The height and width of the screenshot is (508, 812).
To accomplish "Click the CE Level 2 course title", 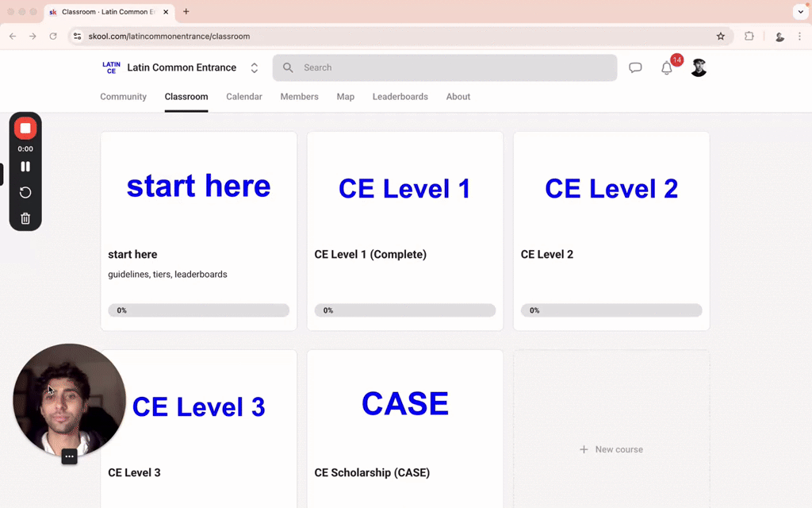I will tap(547, 255).
